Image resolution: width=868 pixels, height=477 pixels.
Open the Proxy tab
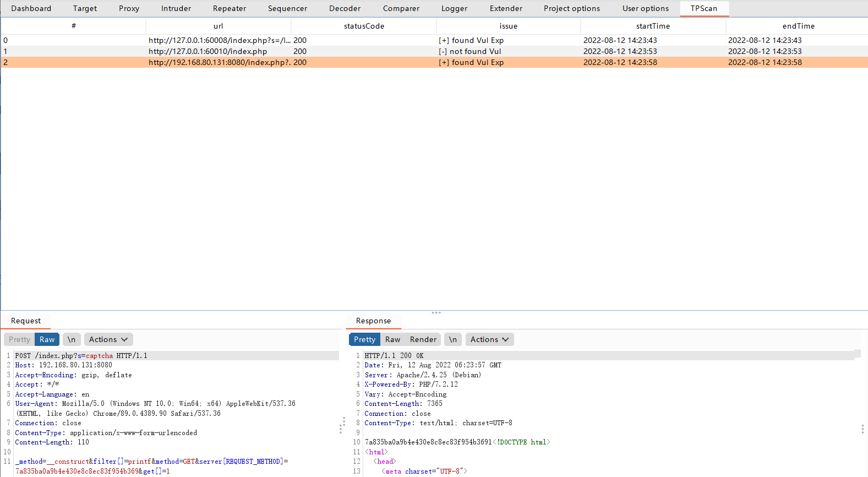coord(129,8)
